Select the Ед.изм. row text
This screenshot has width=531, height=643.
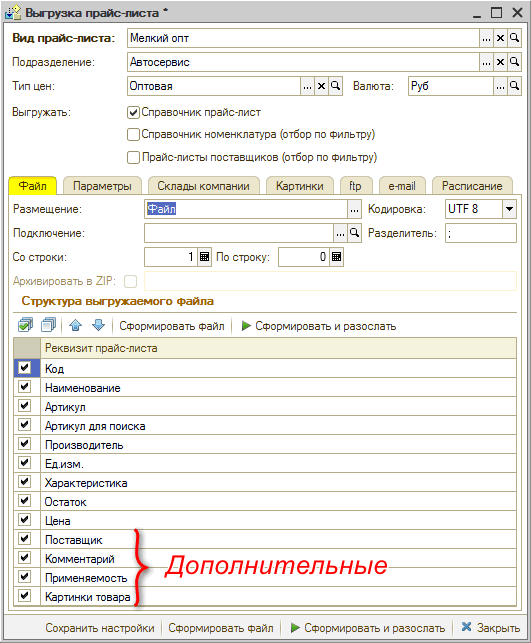(x=64, y=464)
